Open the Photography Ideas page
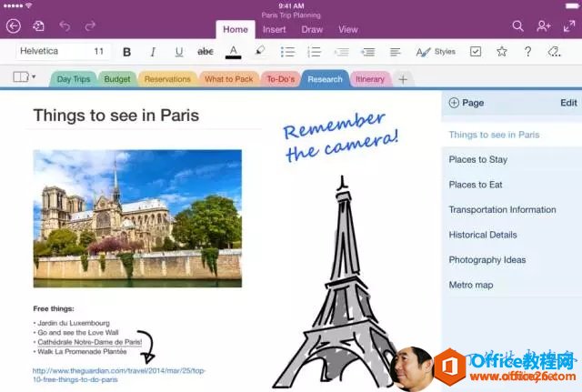 (x=511, y=260)
